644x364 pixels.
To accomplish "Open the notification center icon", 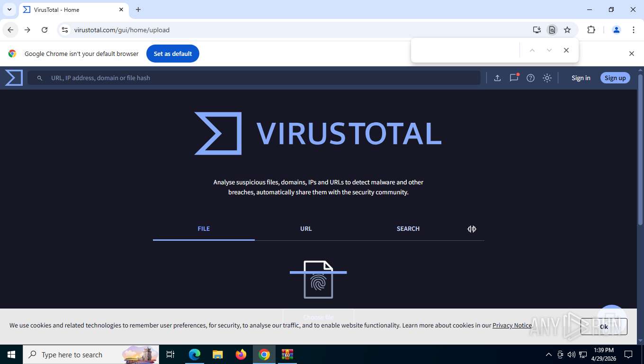I will [628, 355].
